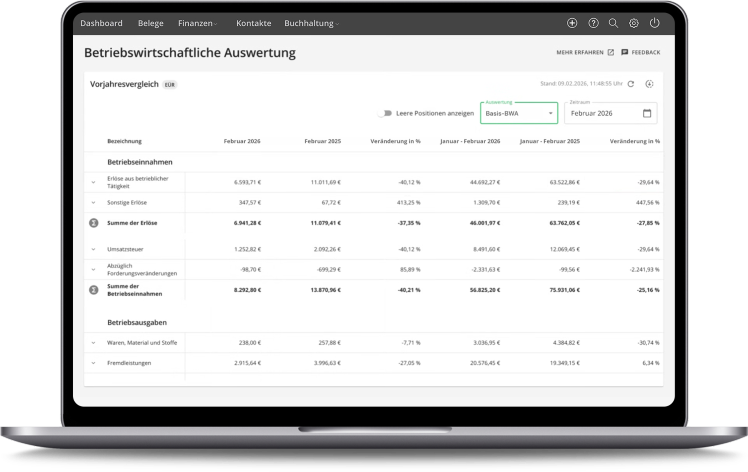
Task: Expand the Sonstige Erlöse row
Action: point(94,202)
